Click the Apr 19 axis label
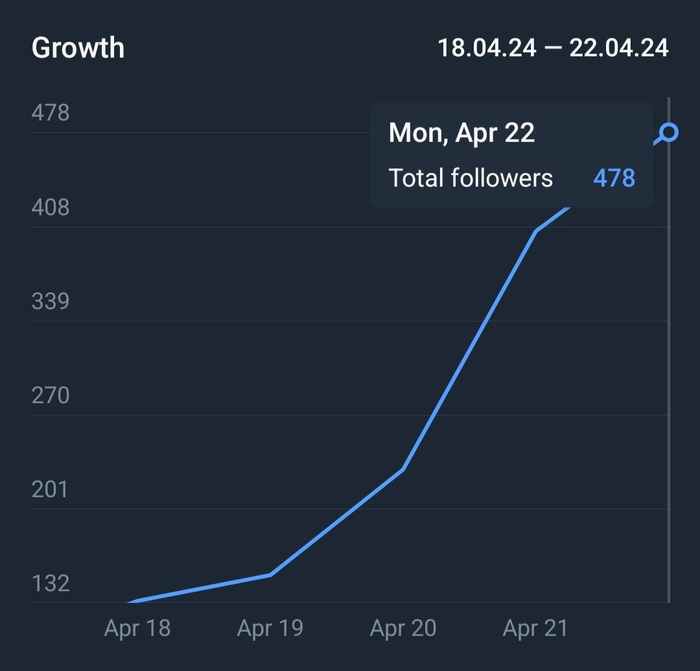700x671 pixels. (270, 629)
